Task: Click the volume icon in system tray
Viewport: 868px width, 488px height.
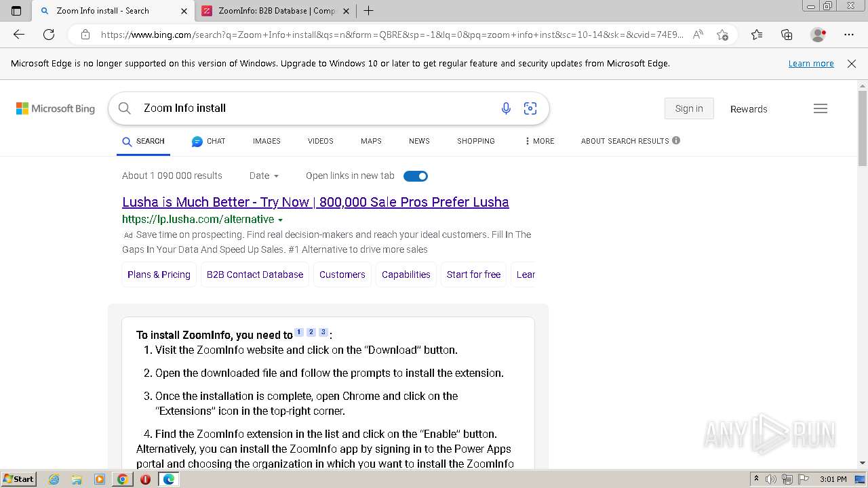Action: point(771,479)
